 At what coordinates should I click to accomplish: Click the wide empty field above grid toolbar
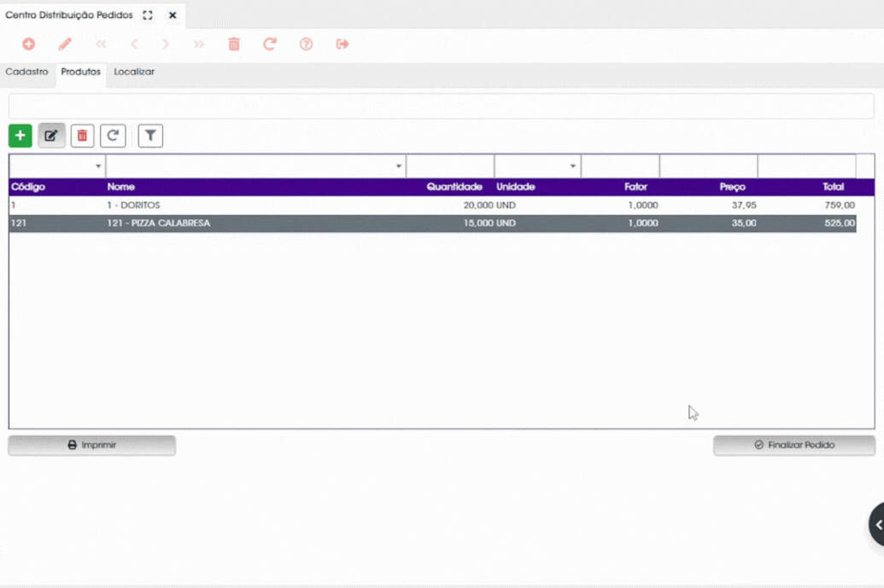[x=442, y=106]
